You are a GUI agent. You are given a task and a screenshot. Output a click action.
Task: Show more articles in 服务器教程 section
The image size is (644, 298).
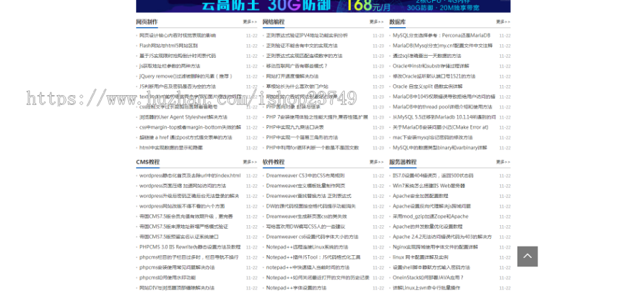tap(503, 162)
